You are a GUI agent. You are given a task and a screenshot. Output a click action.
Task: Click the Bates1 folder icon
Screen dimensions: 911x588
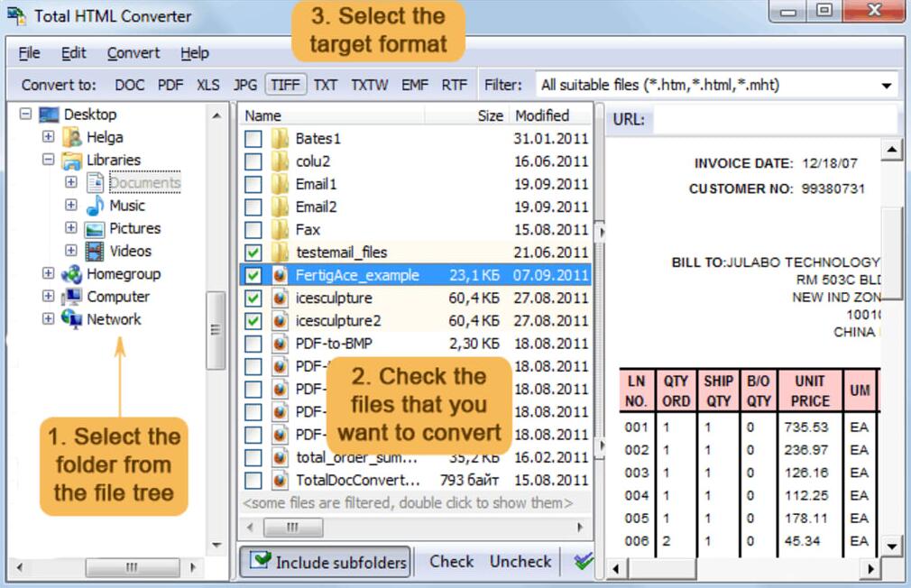(x=280, y=139)
